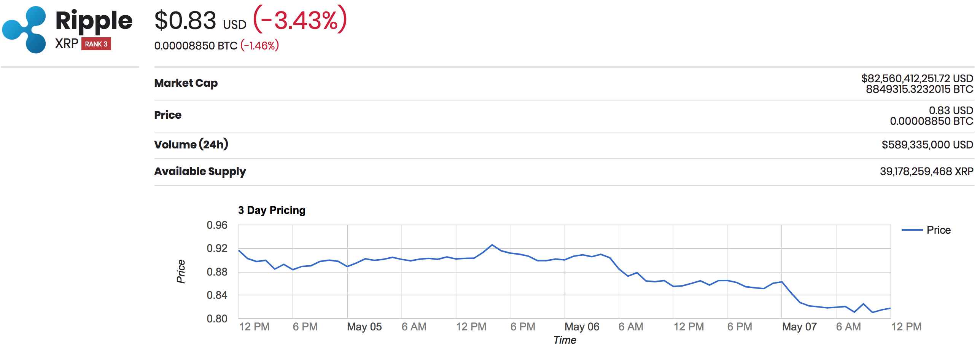Click the Price legend label
This screenshot has width=980, height=354.
[939, 230]
